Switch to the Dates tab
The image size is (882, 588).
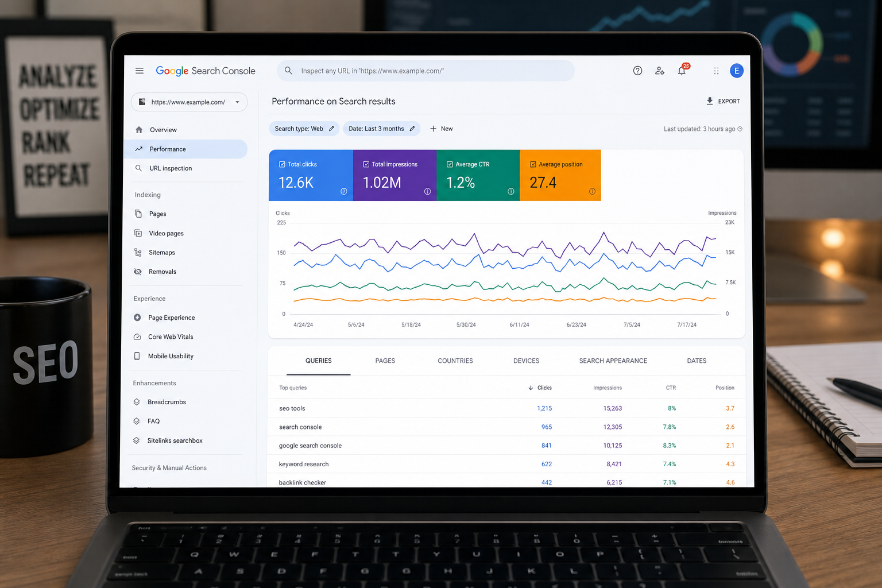[697, 361]
